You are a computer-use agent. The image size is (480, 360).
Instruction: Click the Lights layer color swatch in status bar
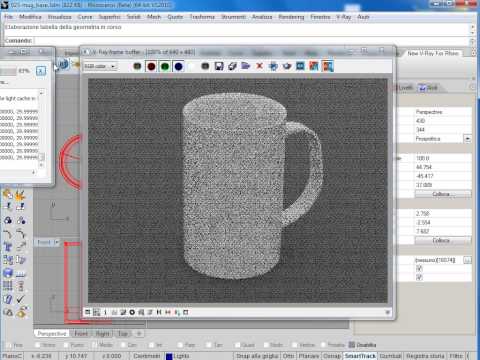point(169,356)
